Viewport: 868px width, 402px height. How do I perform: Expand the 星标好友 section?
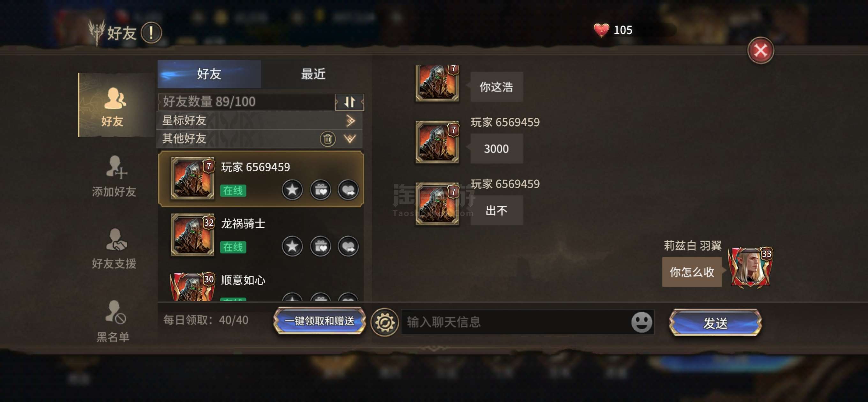(x=350, y=120)
